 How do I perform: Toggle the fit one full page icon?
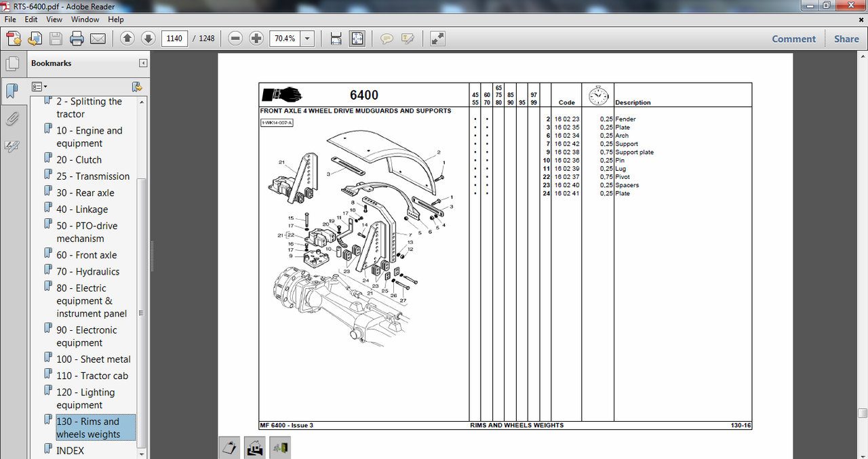357,39
